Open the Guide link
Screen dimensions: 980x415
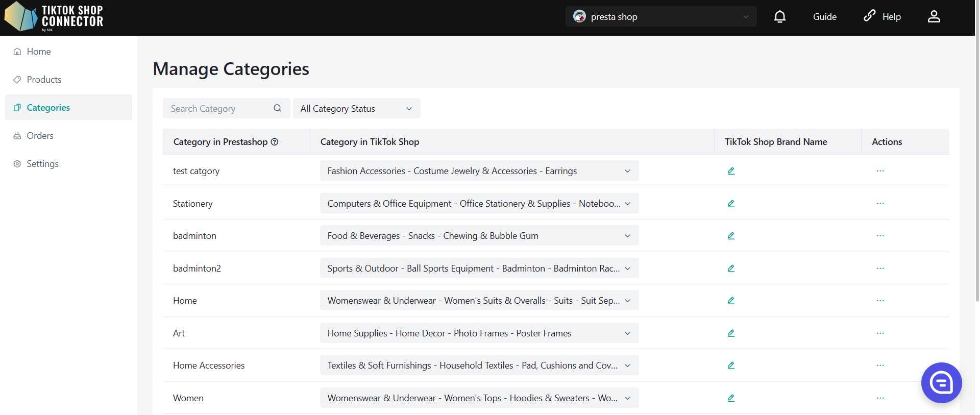click(x=824, y=17)
